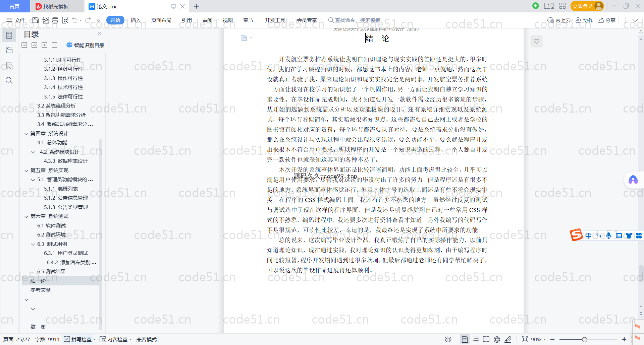
Task: Switch to outline view icon
Action: coord(476,339)
